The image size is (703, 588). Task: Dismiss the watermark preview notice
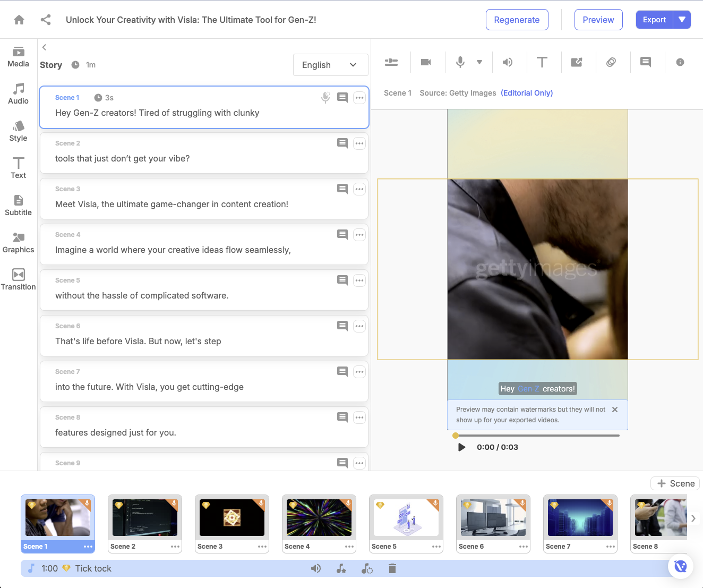pos(615,410)
